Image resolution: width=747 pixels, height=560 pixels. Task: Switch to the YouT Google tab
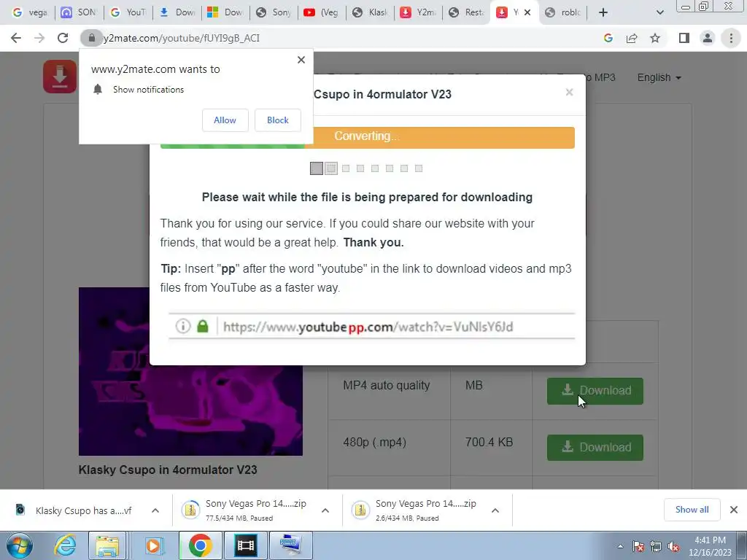[128, 12]
